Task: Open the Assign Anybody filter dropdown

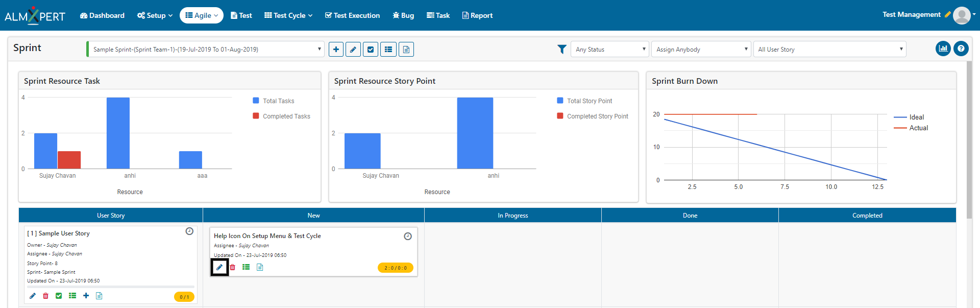Action: click(x=701, y=50)
